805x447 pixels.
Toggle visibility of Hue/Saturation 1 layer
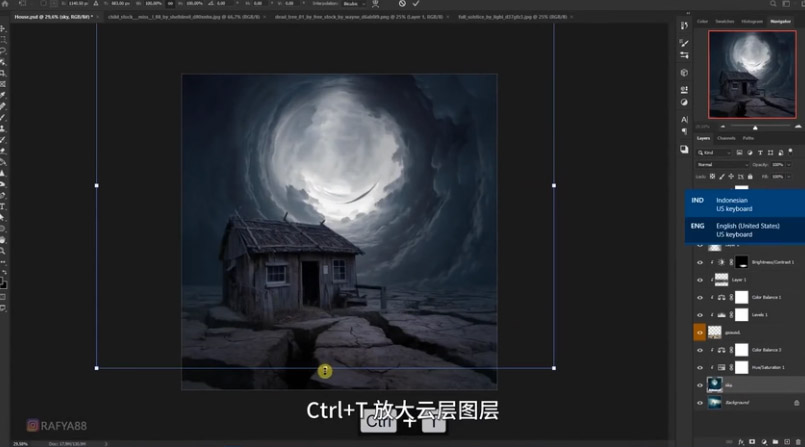point(700,367)
